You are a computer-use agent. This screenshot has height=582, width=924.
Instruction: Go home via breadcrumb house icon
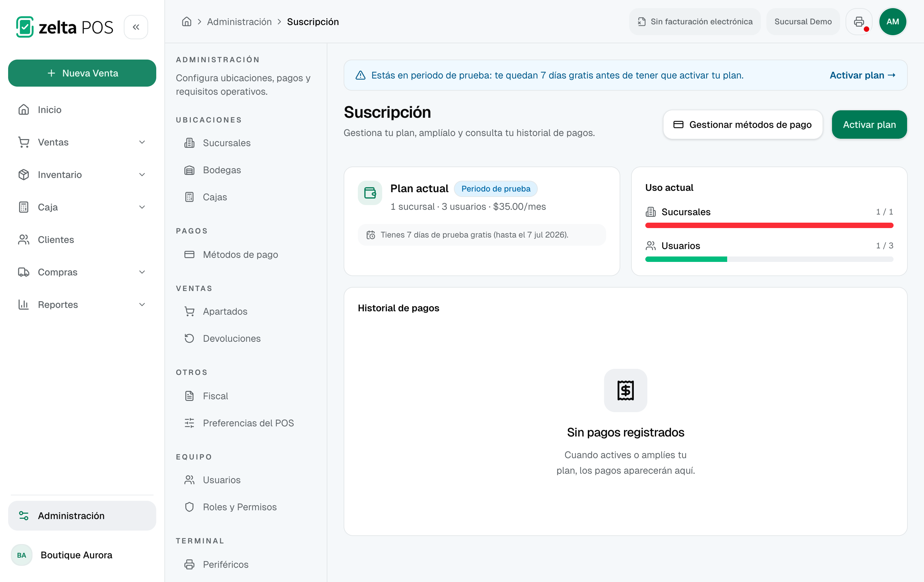[x=186, y=22]
